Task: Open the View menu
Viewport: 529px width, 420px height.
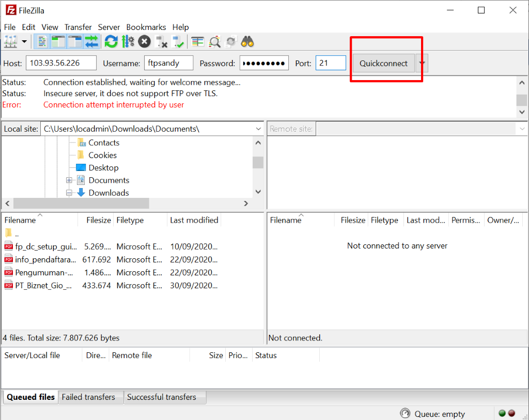Action: click(50, 27)
